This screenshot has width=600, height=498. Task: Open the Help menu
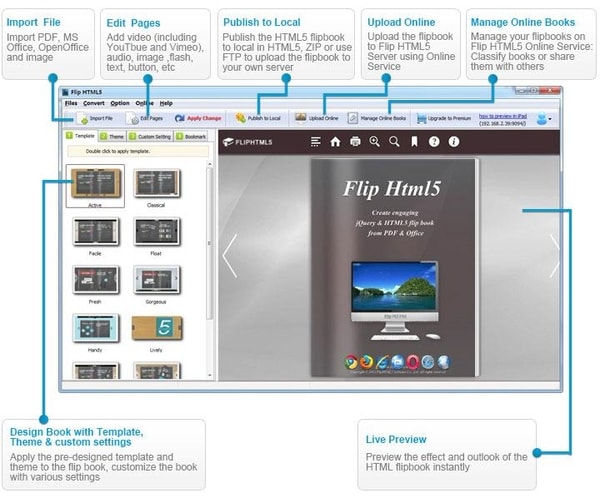click(166, 103)
